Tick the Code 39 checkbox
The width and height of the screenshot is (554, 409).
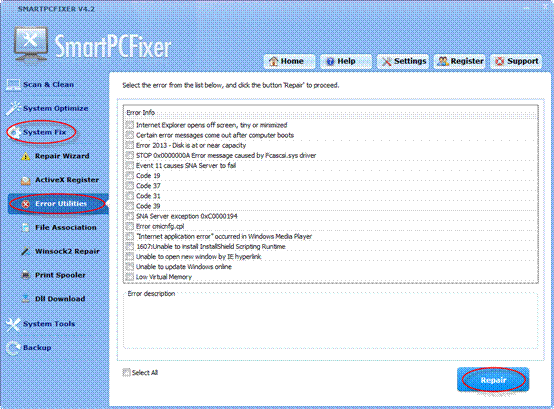tap(130, 206)
